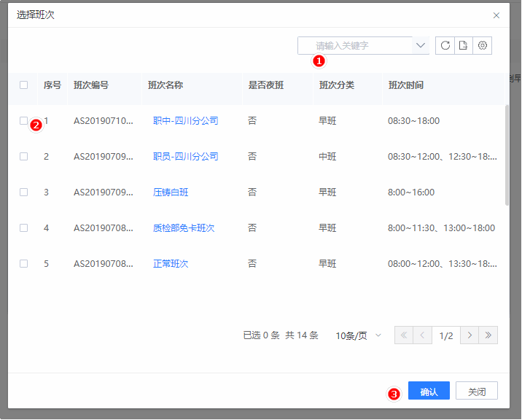The image size is (522, 420).
Task: Tick the checkbox for row 1
Action: pyautogui.click(x=24, y=121)
